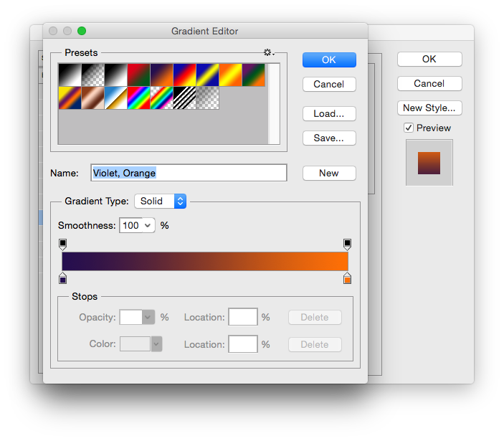Select the Copper gradient preset
Viewport: 504px width, 441px height.
click(x=92, y=98)
